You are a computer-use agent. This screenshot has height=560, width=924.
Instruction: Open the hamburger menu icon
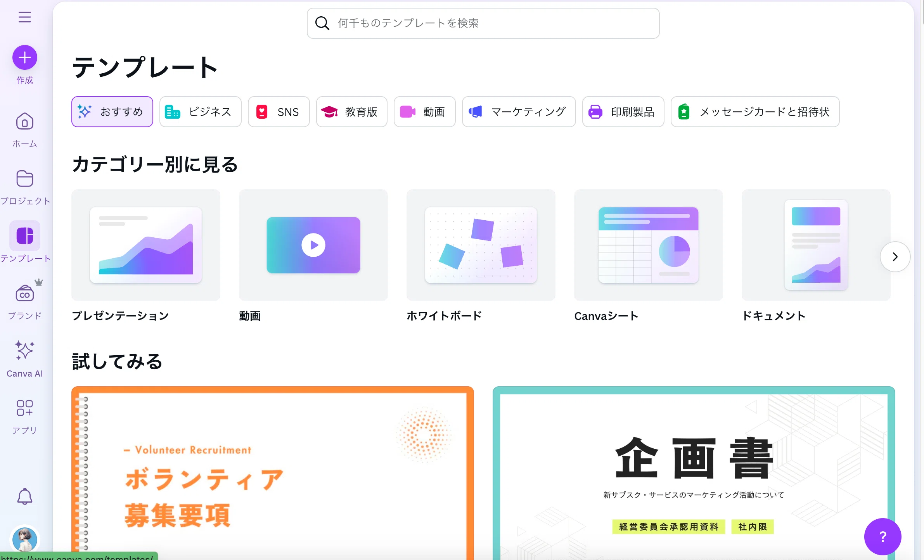25,17
